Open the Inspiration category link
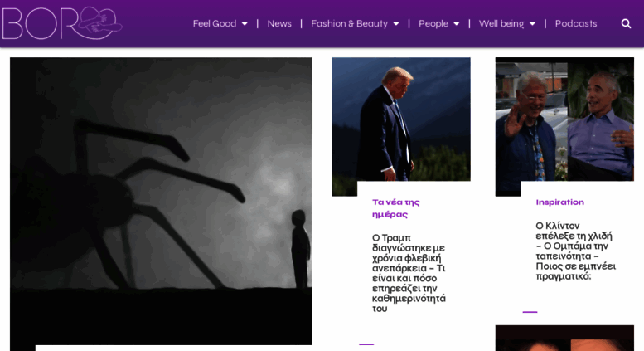This screenshot has height=351, width=644. tap(559, 202)
